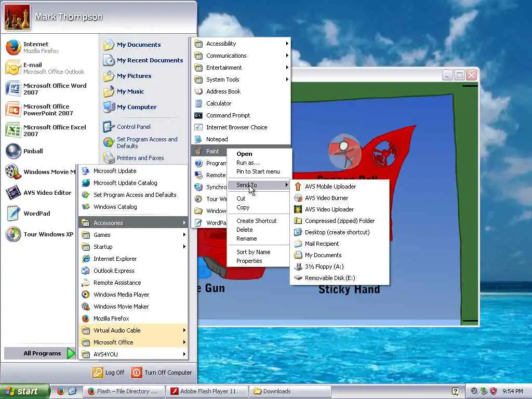Expand the Games submenu
The image size is (532, 399).
point(134,235)
